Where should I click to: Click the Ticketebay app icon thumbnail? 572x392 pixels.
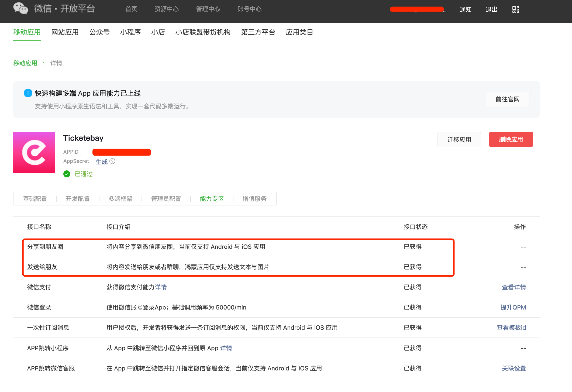34,152
